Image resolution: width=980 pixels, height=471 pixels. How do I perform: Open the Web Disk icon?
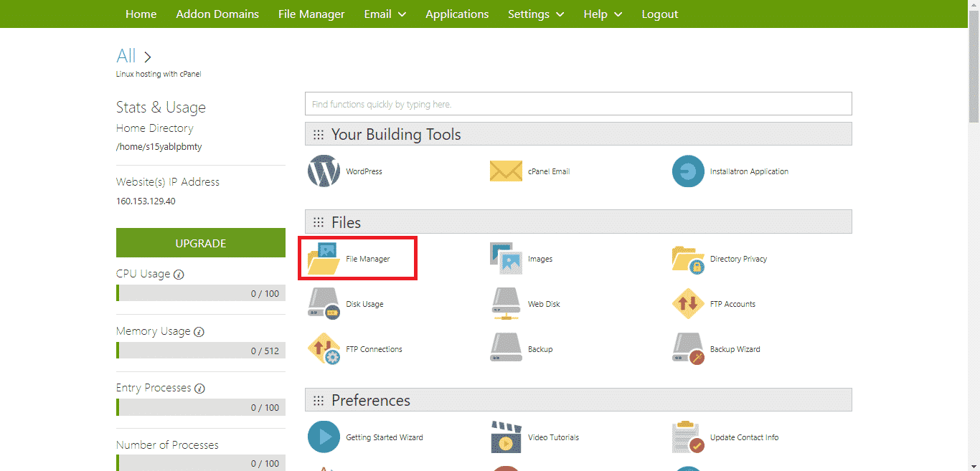pyautogui.click(x=506, y=304)
